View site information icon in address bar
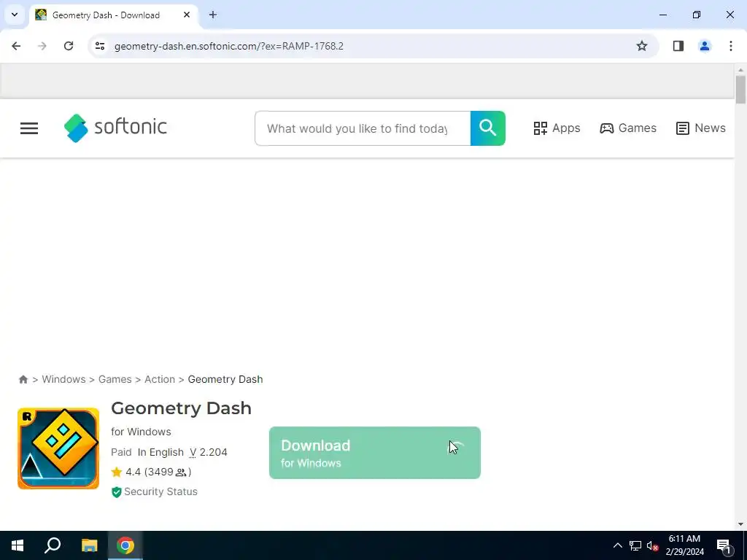747x560 pixels. pyautogui.click(x=100, y=46)
